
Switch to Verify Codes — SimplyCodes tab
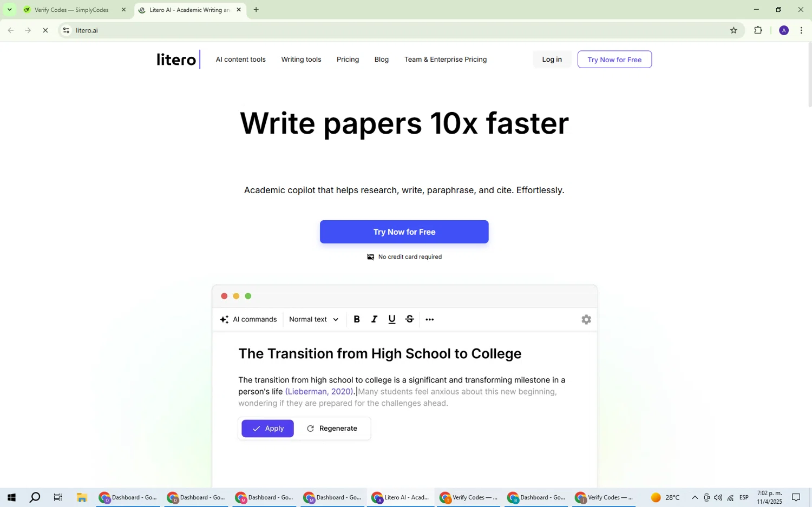(72, 10)
